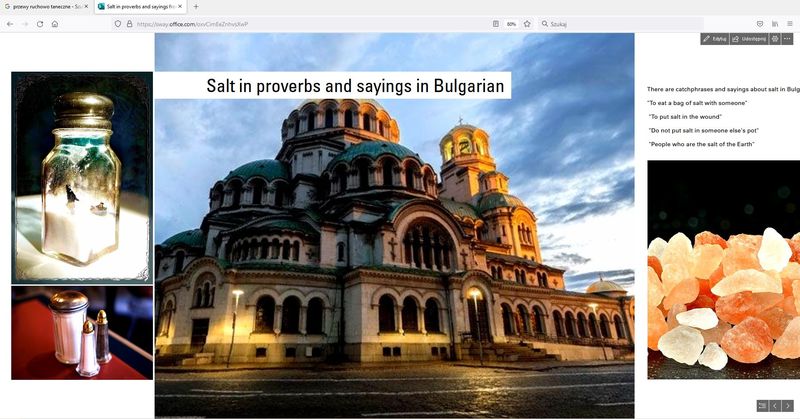800x419 pixels.
Task: Open the Pocket save icon
Action: point(760,24)
